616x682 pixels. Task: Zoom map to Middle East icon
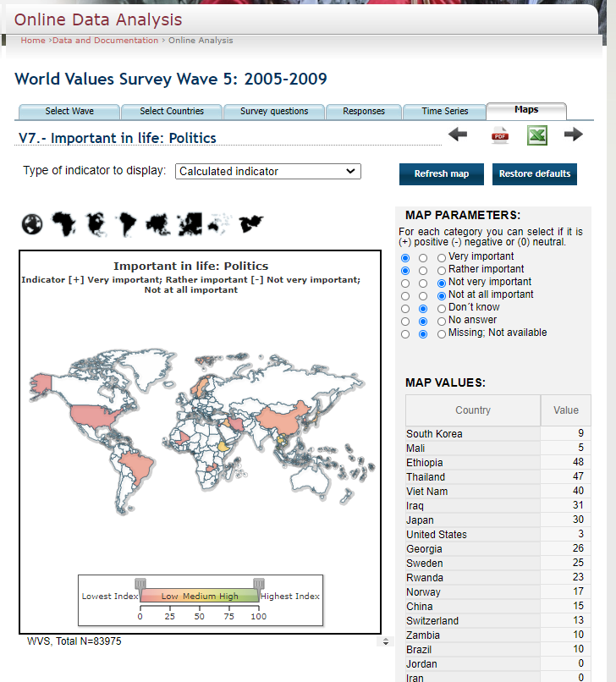tap(251, 223)
